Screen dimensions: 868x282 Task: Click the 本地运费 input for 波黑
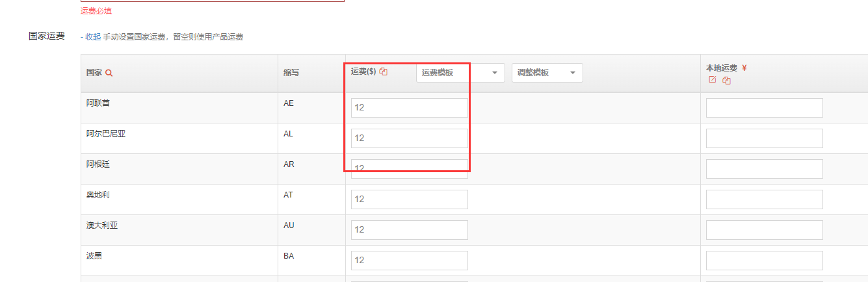click(765, 261)
